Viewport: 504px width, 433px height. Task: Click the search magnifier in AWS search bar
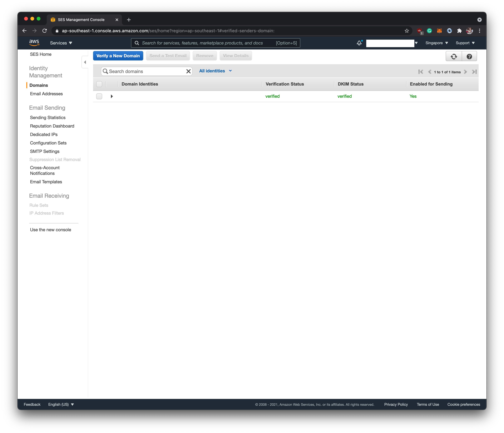(137, 43)
